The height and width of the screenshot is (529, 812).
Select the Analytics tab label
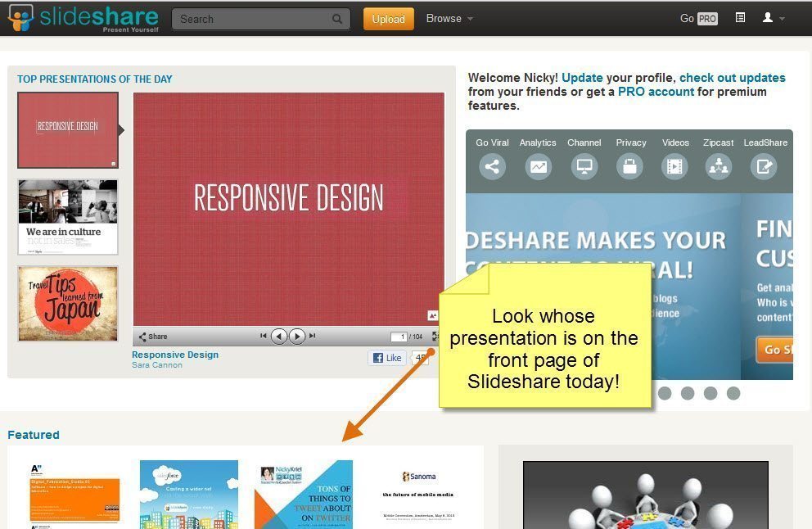pos(538,142)
